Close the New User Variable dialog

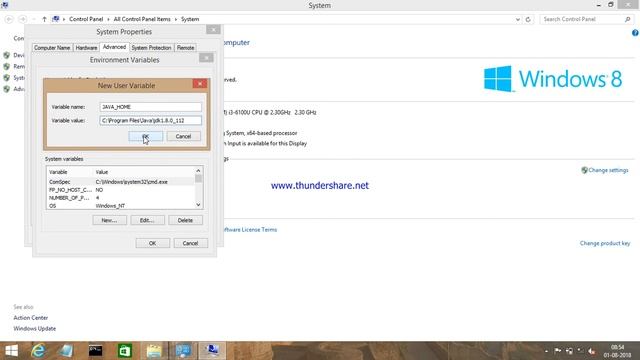tap(200, 84)
